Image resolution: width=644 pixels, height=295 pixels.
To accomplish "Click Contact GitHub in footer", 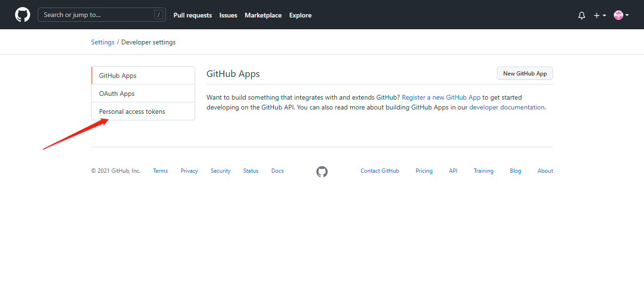I will tap(380, 171).
